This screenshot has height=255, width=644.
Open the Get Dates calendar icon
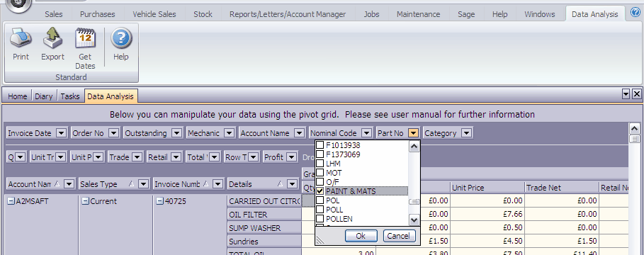click(85, 38)
